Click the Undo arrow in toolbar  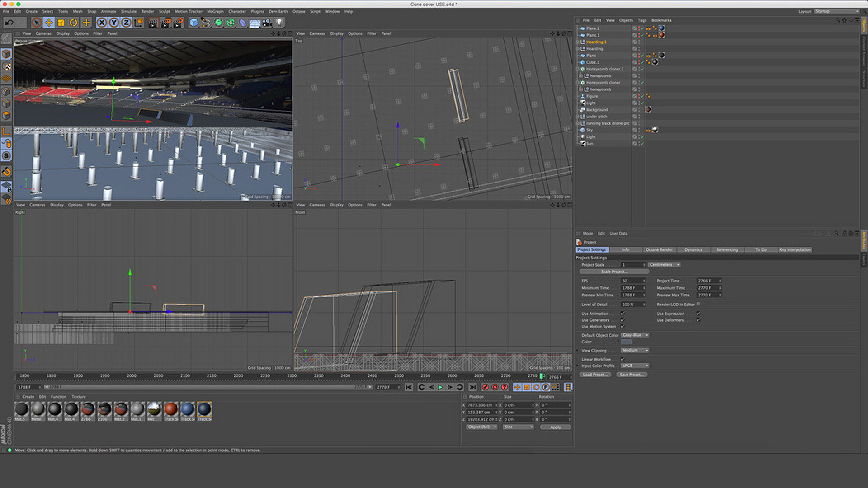(x=9, y=23)
